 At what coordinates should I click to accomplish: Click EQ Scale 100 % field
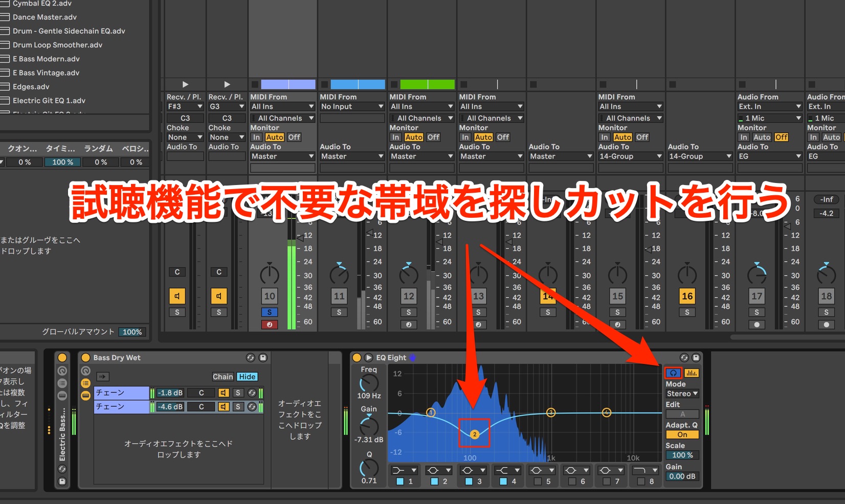coord(682,455)
